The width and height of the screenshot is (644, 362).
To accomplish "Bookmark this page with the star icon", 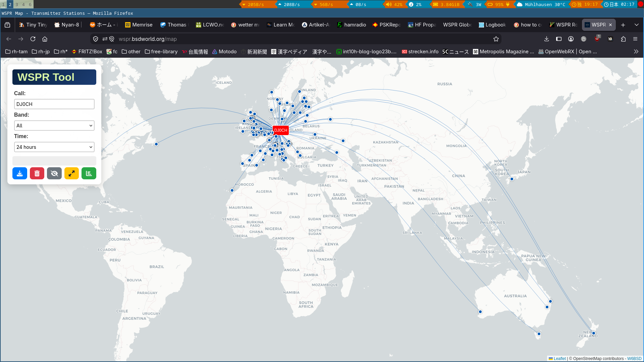I will [496, 39].
